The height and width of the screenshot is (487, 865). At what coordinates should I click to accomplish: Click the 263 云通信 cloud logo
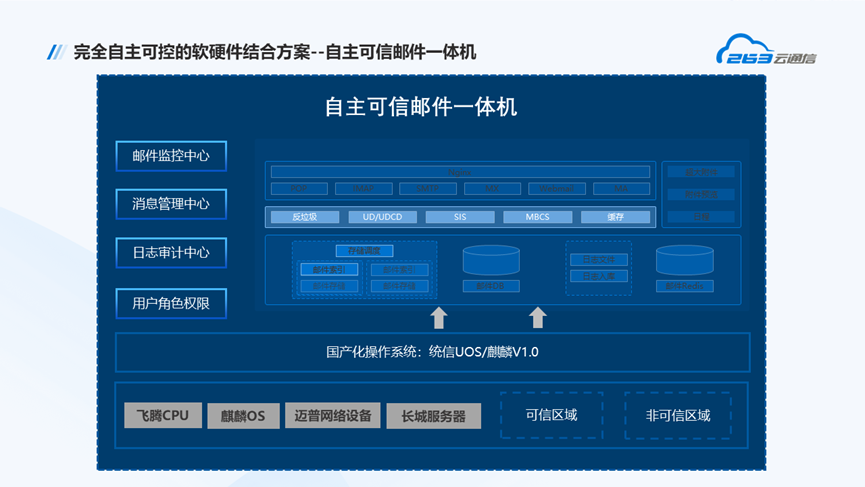(x=766, y=51)
